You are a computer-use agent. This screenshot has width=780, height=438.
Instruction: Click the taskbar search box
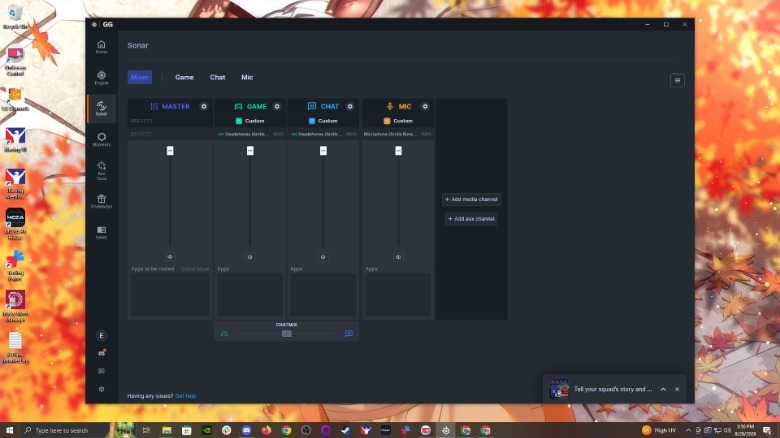click(x=65, y=430)
